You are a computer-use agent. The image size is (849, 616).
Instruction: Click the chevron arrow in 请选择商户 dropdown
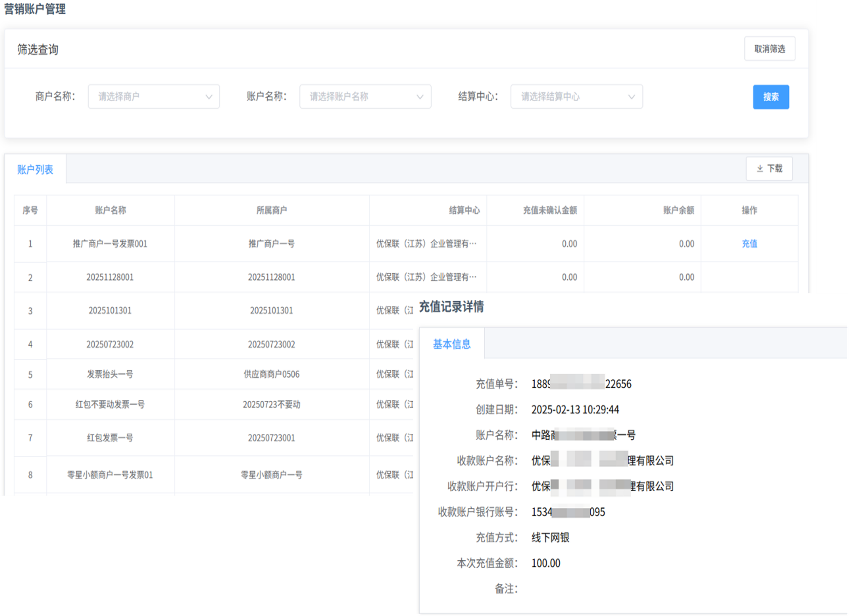click(208, 97)
